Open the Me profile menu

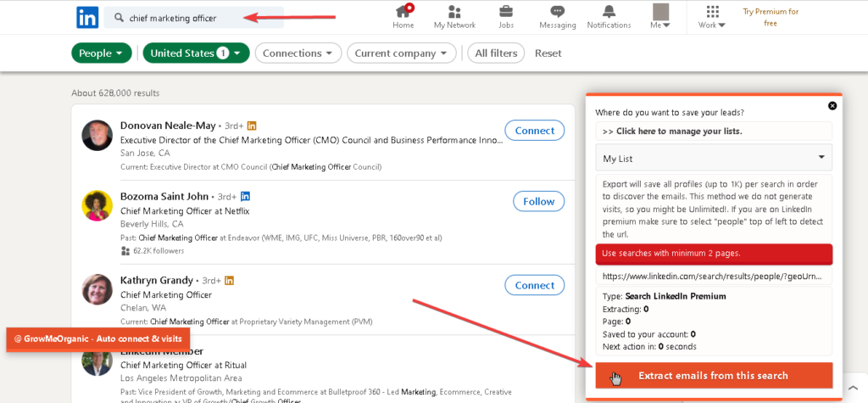pyautogui.click(x=660, y=17)
